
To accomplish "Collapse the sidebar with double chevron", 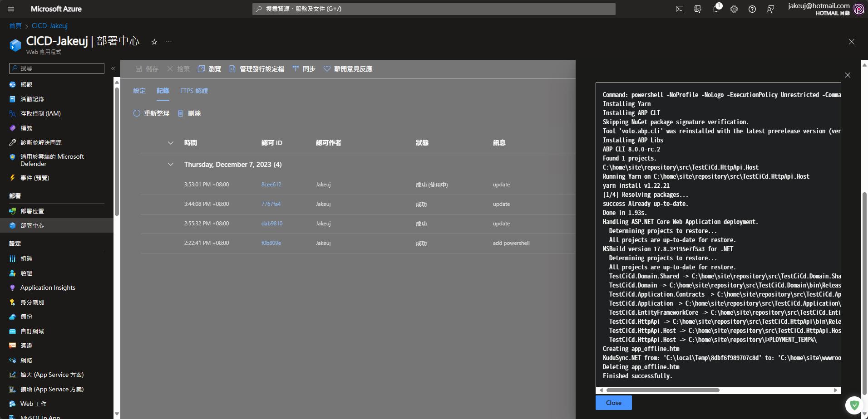I will [113, 68].
